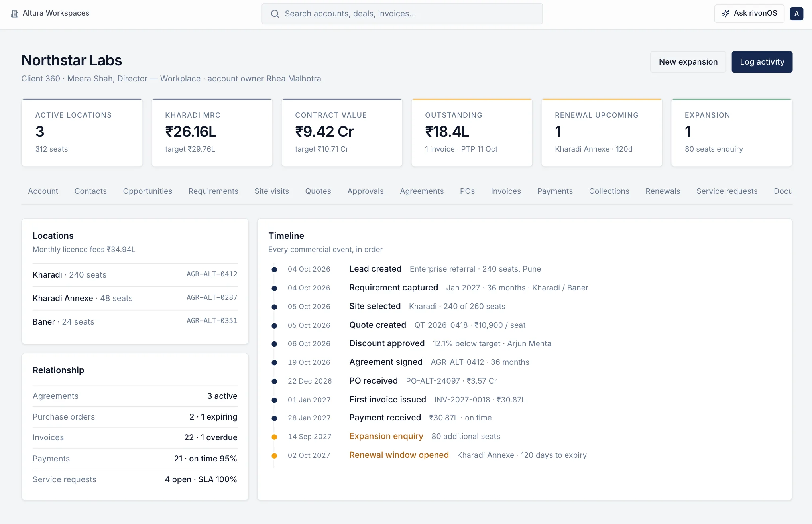This screenshot has width=812, height=524.
Task: Click the sparkle icon on Ask rivonOS
Action: 726,14
